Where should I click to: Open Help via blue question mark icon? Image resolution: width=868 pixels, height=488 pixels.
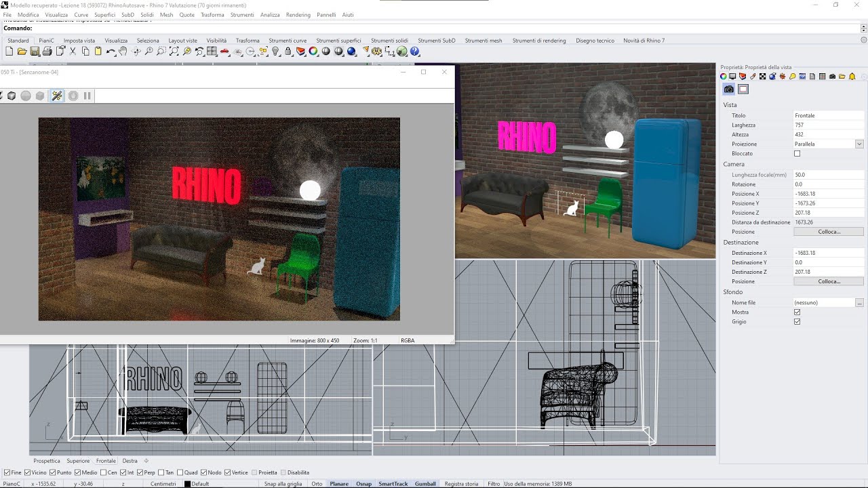tap(414, 51)
